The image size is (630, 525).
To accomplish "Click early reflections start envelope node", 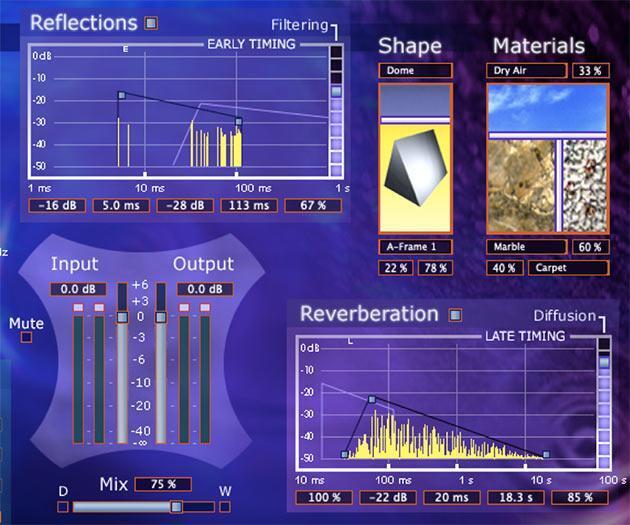I will click(x=122, y=95).
